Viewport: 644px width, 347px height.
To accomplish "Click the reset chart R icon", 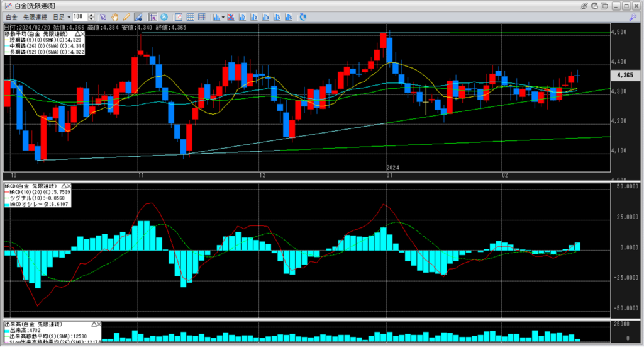I will [303, 17].
